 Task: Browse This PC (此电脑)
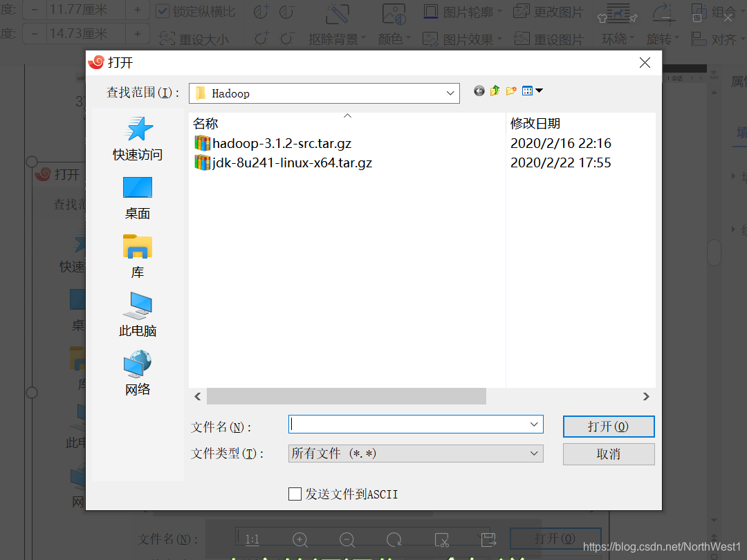click(138, 315)
